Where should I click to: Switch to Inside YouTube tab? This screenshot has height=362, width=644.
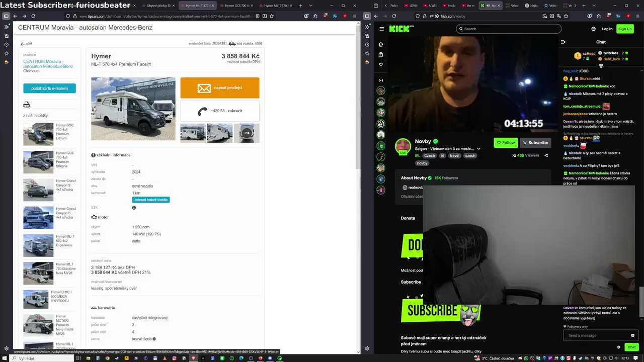pos(449,6)
